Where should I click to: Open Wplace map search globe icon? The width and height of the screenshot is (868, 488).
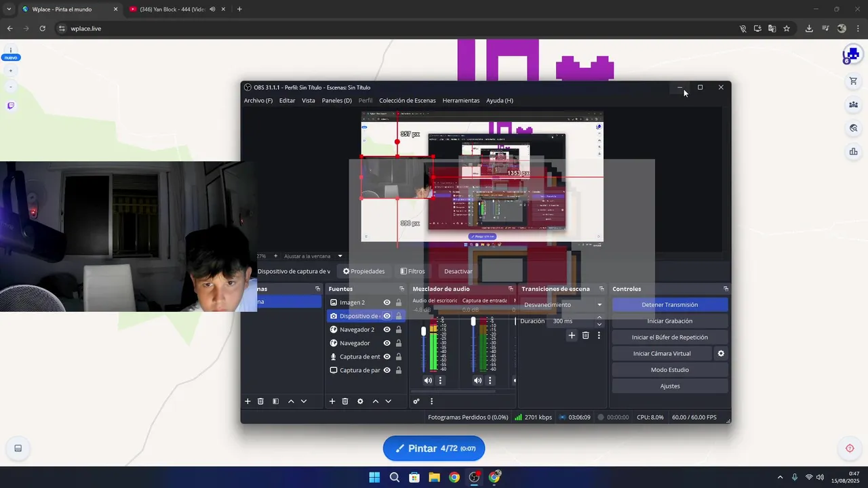(x=853, y=128)
